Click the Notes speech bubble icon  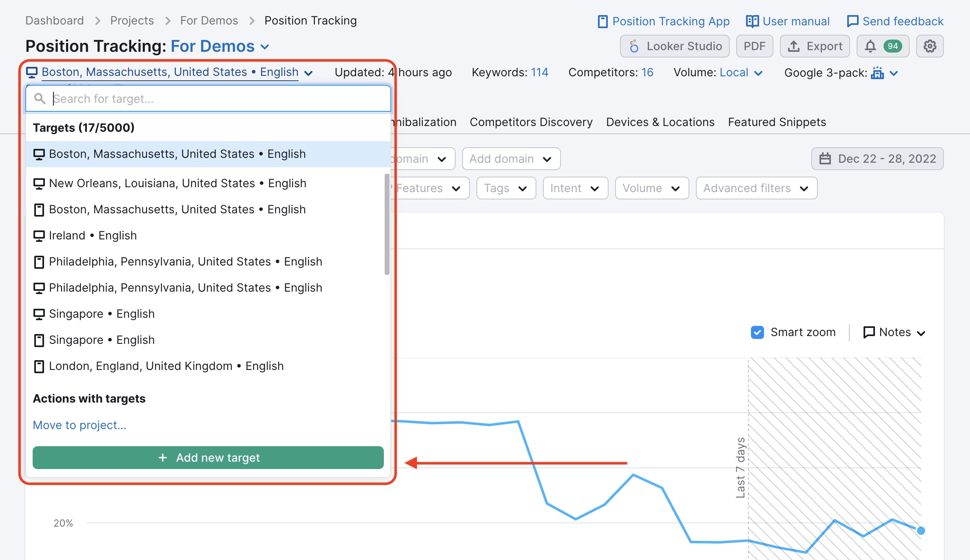869,332
